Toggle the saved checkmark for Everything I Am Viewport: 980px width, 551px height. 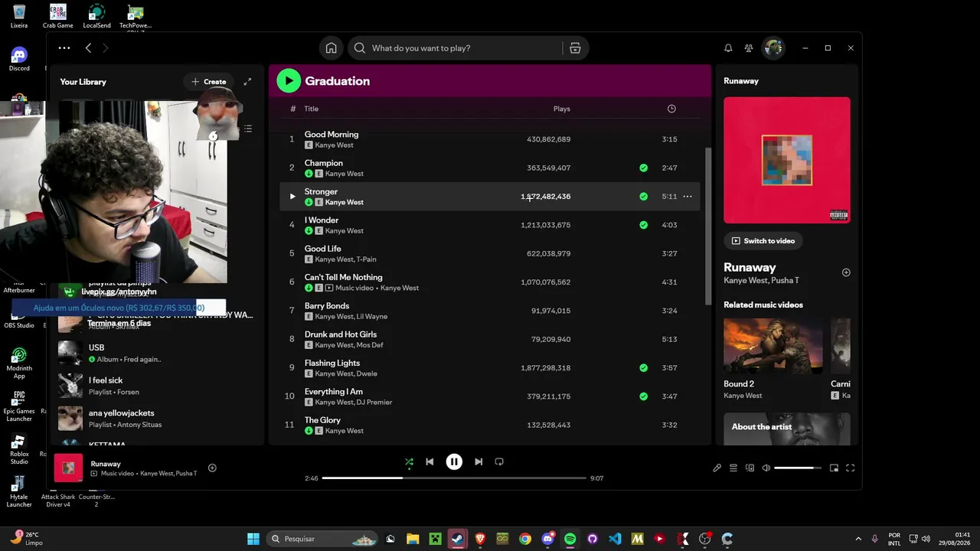pos(643,396)
